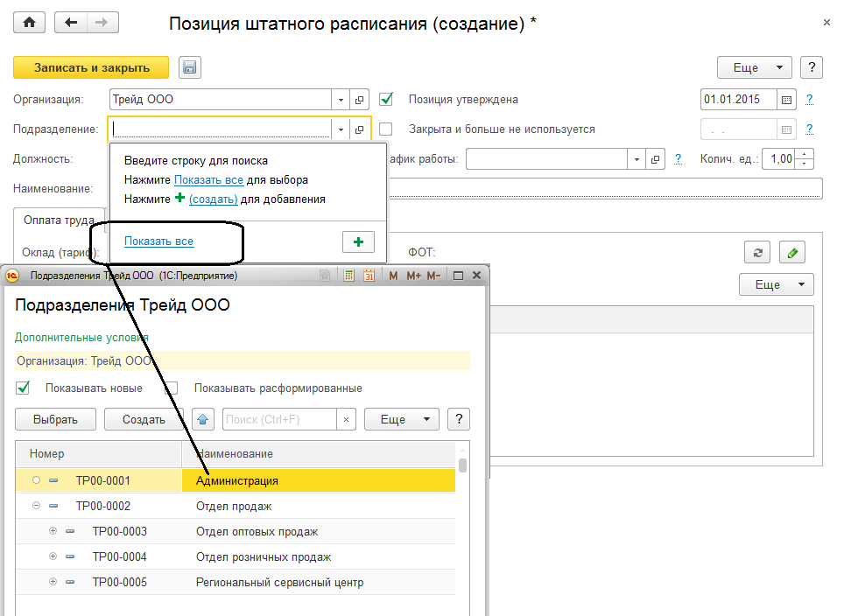The width and height of the screenshot is (844, 616).
Task: Show the help hint next to the date 01.01.2015
Action: pyautogui.click(x=809, y=100)
